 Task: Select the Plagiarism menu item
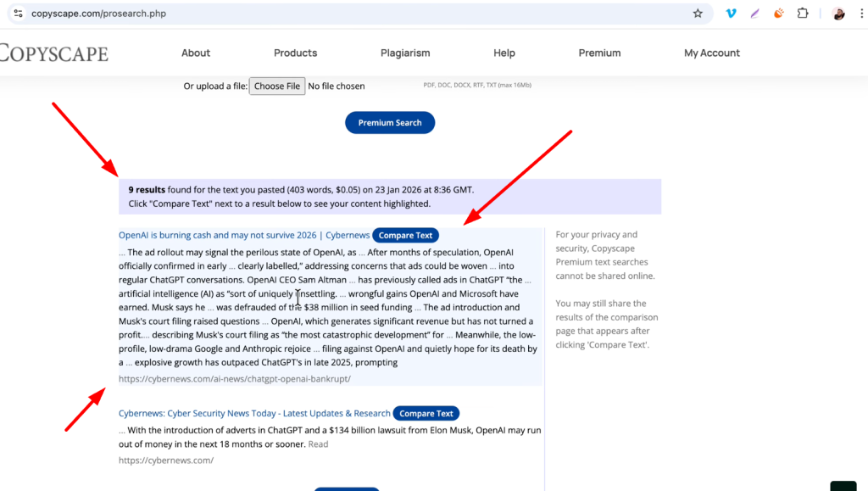(405, 53)
